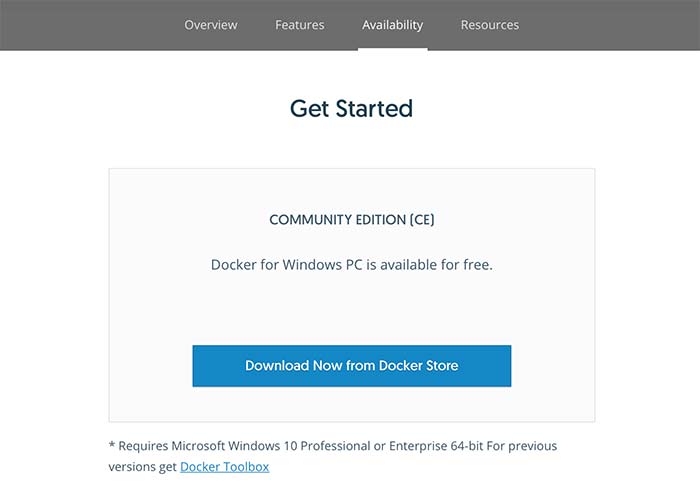Viewport: 700px width, 484px height.
Task: Click the asterisk starting the requirements note
Action: click(x=112, y=445)
